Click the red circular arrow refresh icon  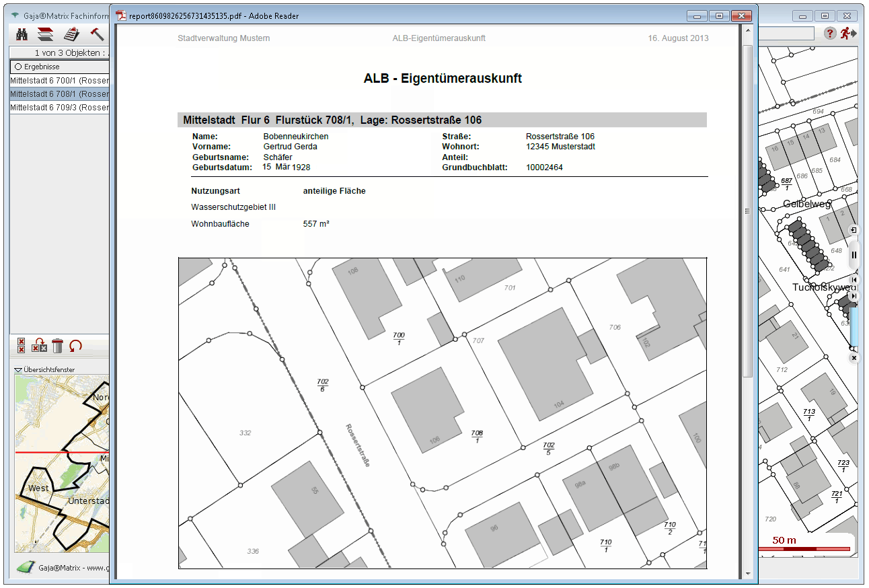(x=75, y=346)
